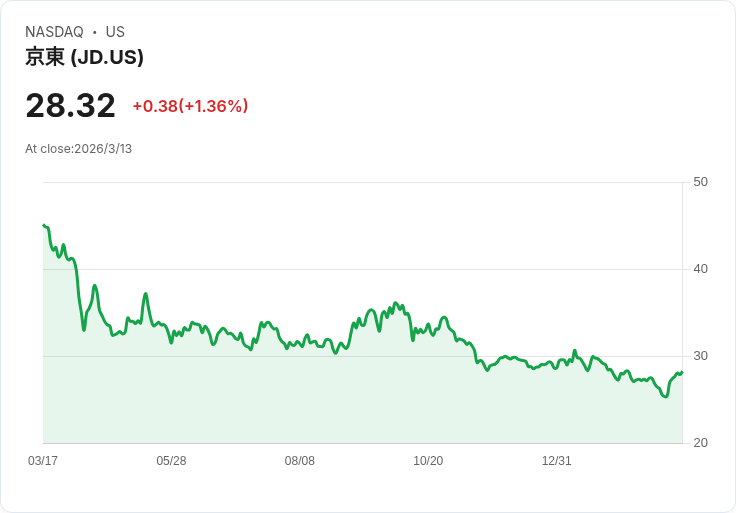Click the 28.32 current price
736x513 pixels.
tap(70, 105)
